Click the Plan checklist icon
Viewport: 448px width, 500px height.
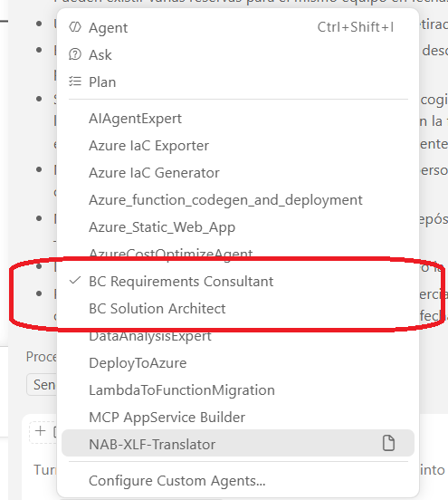[75, 82]
